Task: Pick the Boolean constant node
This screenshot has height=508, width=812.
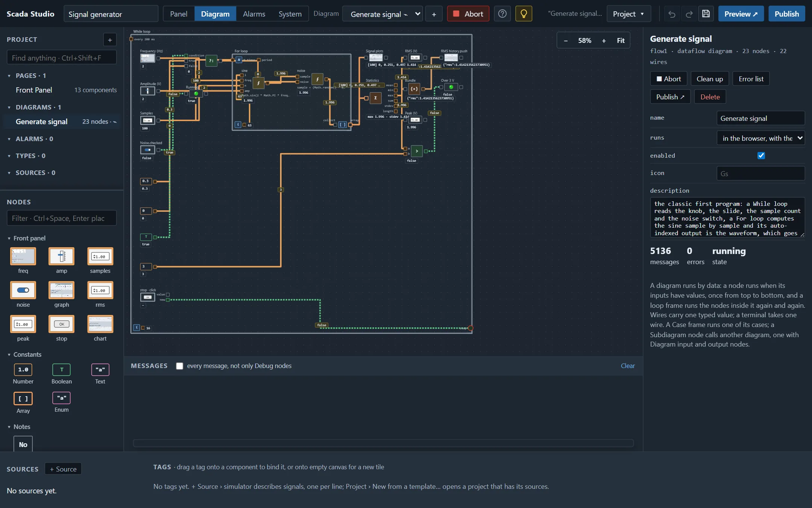Action: point(62,370)
